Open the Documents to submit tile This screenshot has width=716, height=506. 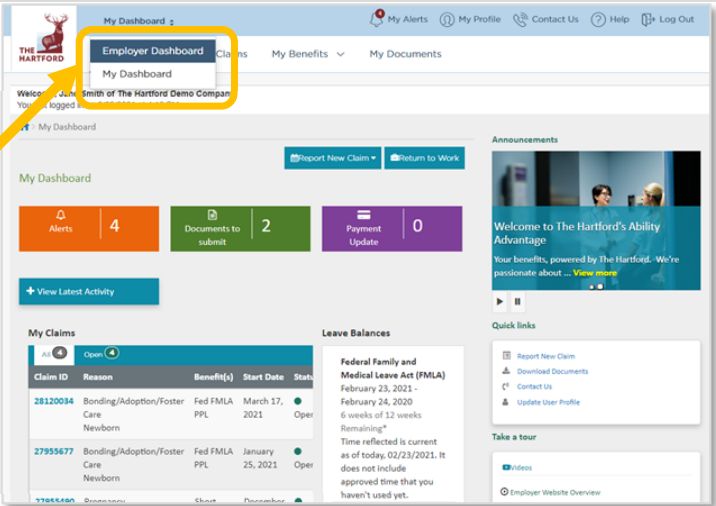(240, 228)
